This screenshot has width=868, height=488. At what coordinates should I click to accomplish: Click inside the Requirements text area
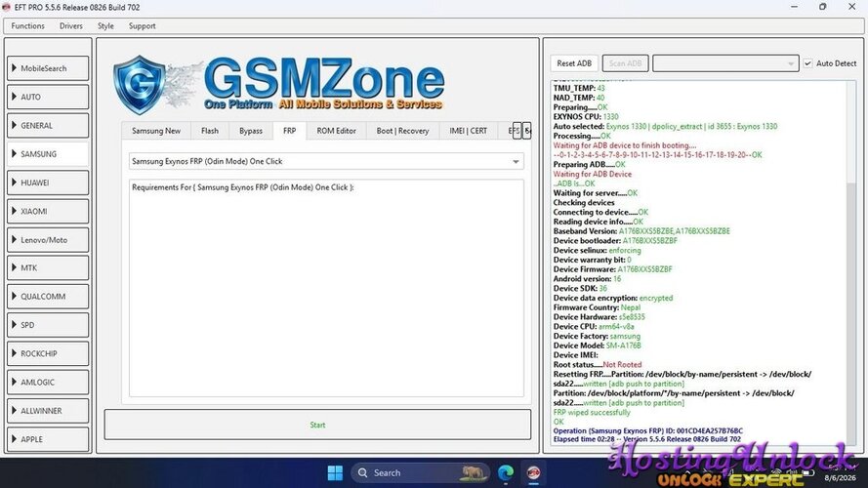(326, 288)
